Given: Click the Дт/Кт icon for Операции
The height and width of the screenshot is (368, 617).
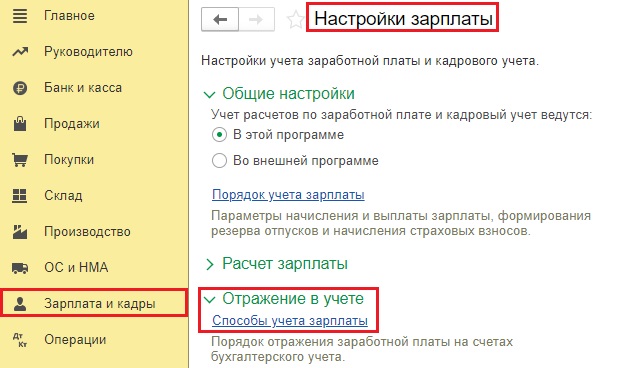Looking at the screenshot, I should (20, 340).
